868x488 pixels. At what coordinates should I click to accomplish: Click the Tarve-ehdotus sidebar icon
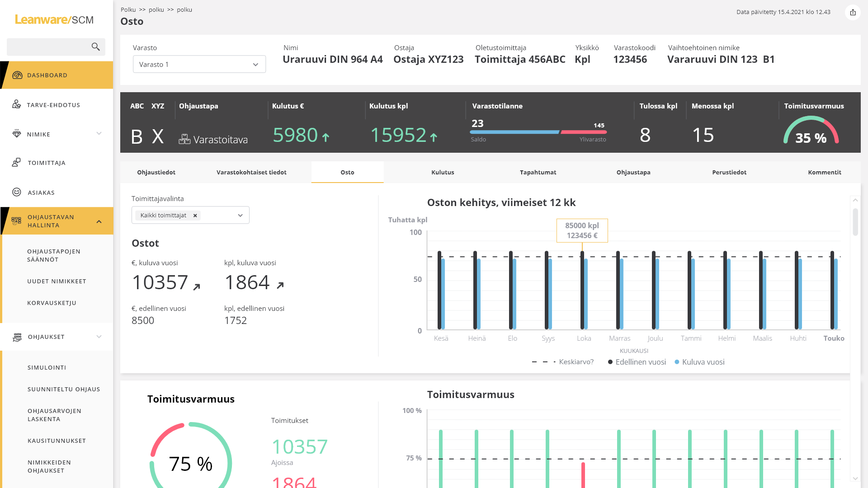coord(17,104)
